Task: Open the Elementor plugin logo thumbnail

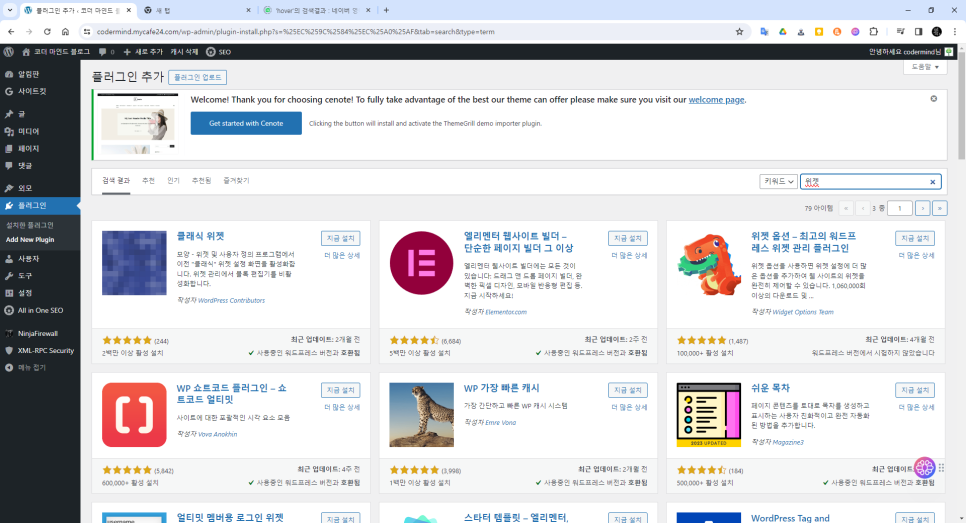Action: pyautogui.click(x=421, y=263)
